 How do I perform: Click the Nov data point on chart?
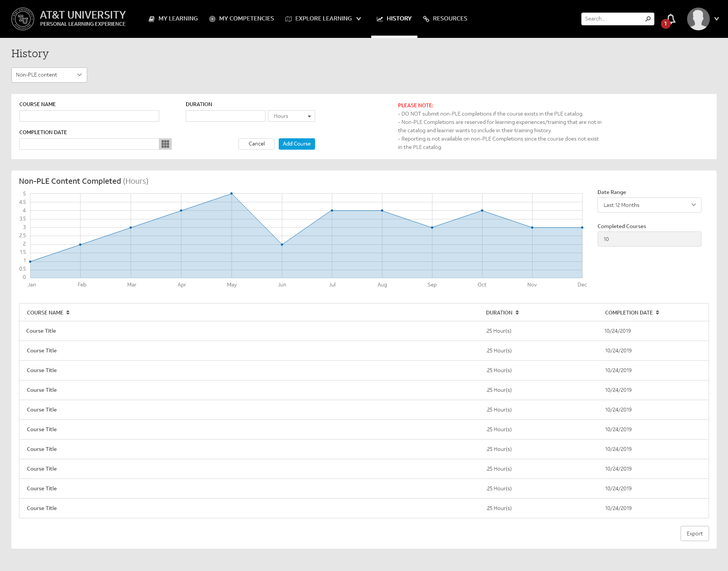pyautogui.click(x=532, y=228)
